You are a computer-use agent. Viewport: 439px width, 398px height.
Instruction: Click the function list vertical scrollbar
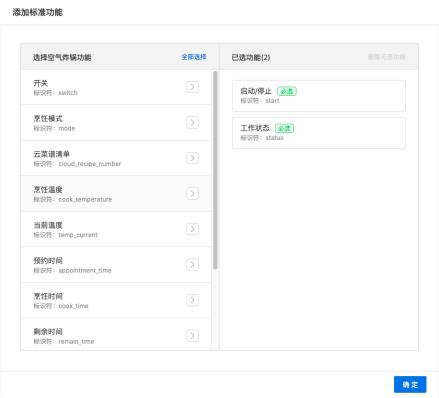coord(215,170)
